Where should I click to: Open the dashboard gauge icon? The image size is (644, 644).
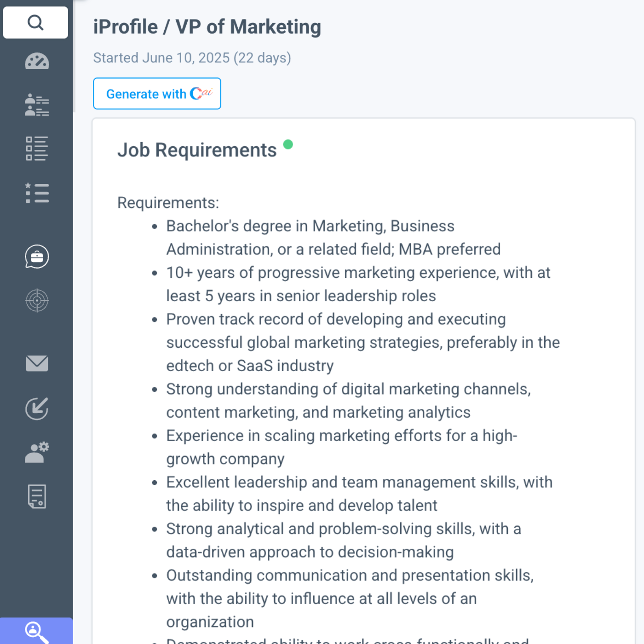click(36, 61)
